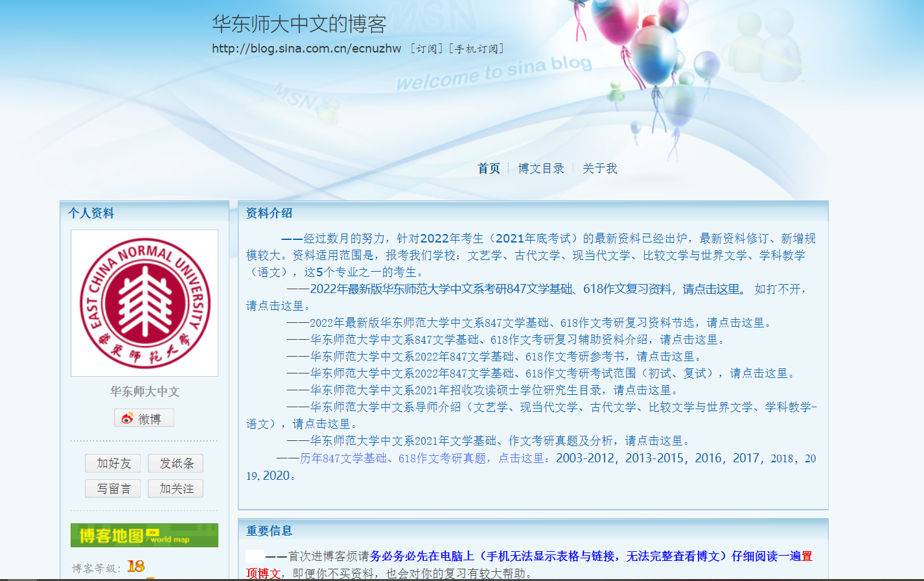Click the blog URL blog.sina.com.cn/ecnuzhw
This screenshot has height=581, width=924.
pos(306,49)
